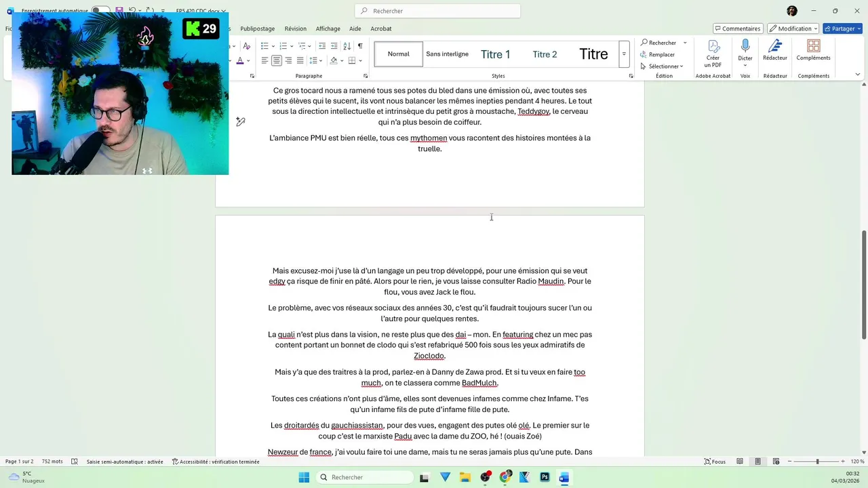The image size is (868, 488).
Task: Open the Aide tab
Action: (x=355, y=28)
